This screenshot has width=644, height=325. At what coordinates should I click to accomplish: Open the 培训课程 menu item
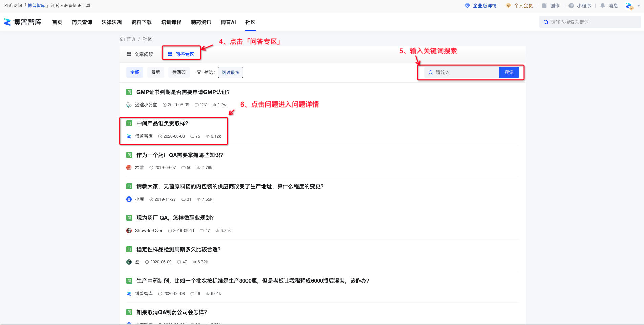pos(171,22)
